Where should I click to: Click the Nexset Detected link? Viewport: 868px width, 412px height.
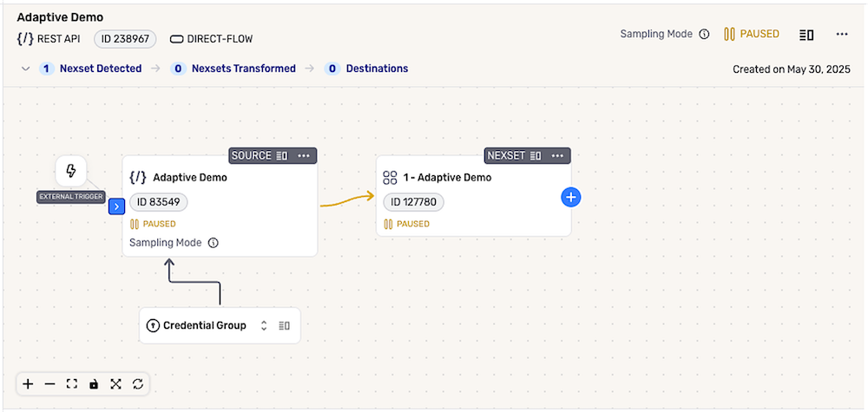[x=100, y=69]
